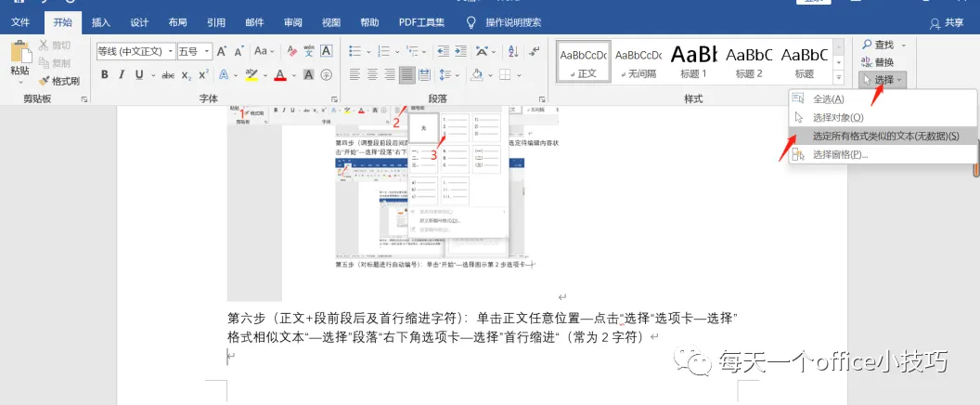Choose 全选(A) from Select menu
980x405 pixels.
(883, 98)
